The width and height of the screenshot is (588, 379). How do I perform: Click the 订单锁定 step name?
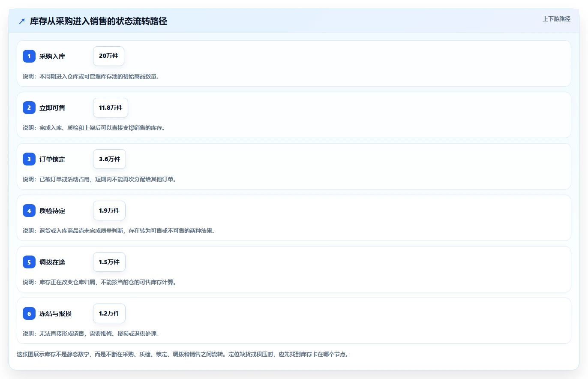[52, 159]
